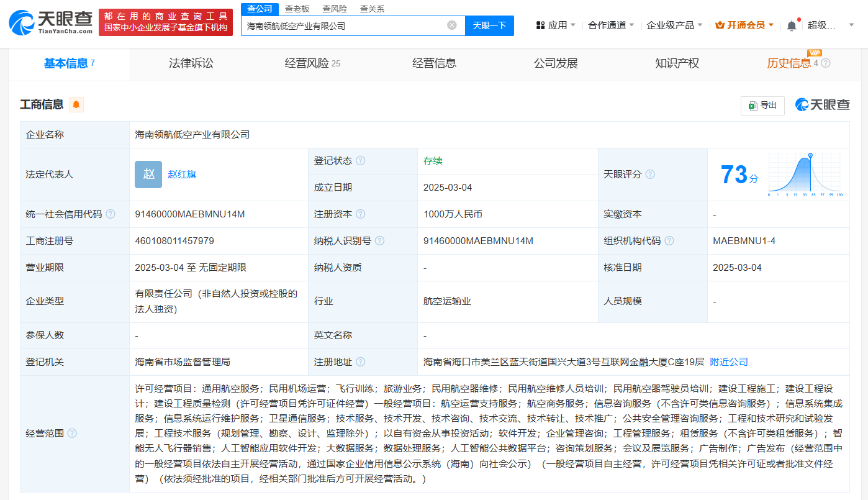This screenshot has height=500, width=868.
Task: Click the TianYanCha logo at top left
Action: [51, 22]
